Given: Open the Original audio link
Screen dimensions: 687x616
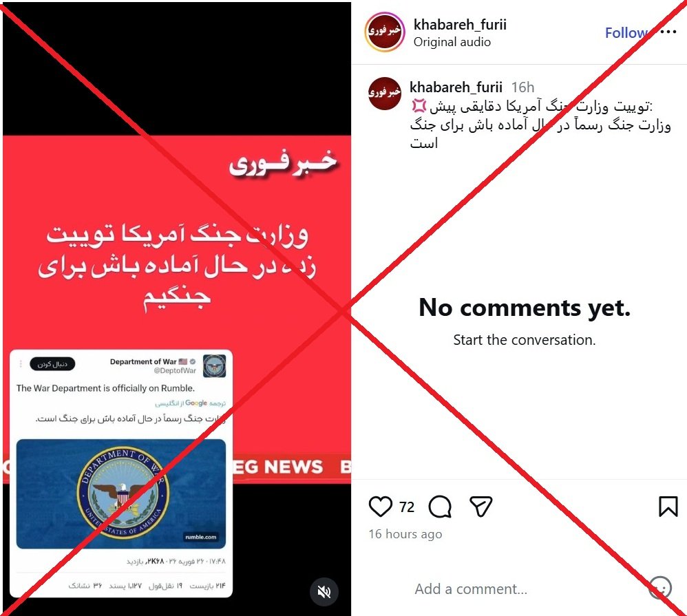Looking at the screenshot, I should tap(452, 42).
